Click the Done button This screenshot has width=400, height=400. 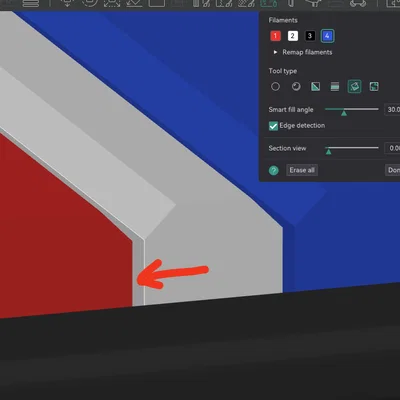click(393, 170)
